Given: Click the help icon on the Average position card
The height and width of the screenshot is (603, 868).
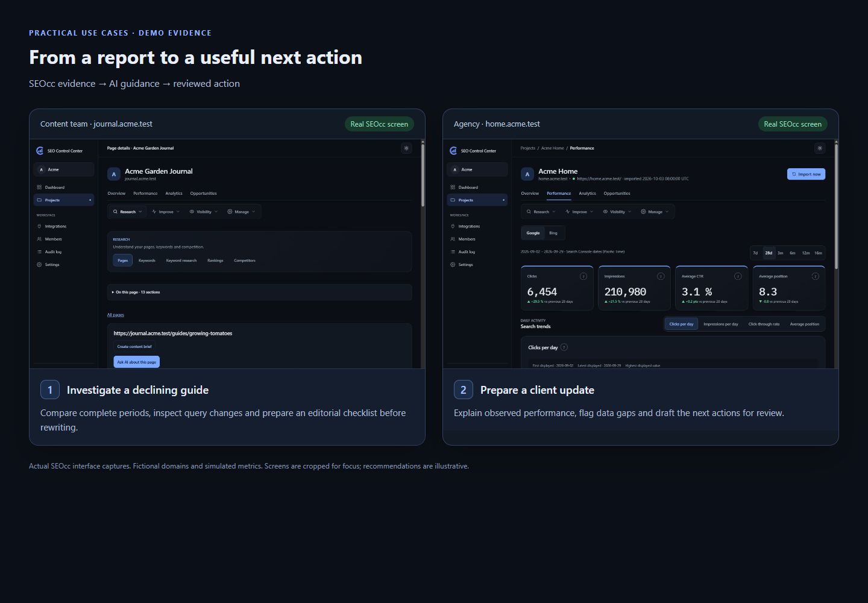Looking at the screenshot, I should pyautogui.click(x=816, y=276).
